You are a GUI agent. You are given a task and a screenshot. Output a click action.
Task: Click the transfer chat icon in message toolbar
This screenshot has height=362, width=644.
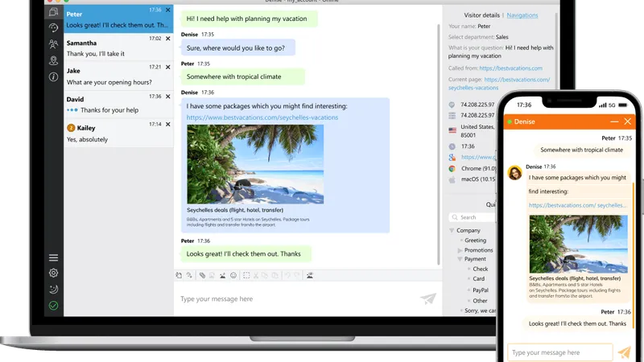(179, 275)
